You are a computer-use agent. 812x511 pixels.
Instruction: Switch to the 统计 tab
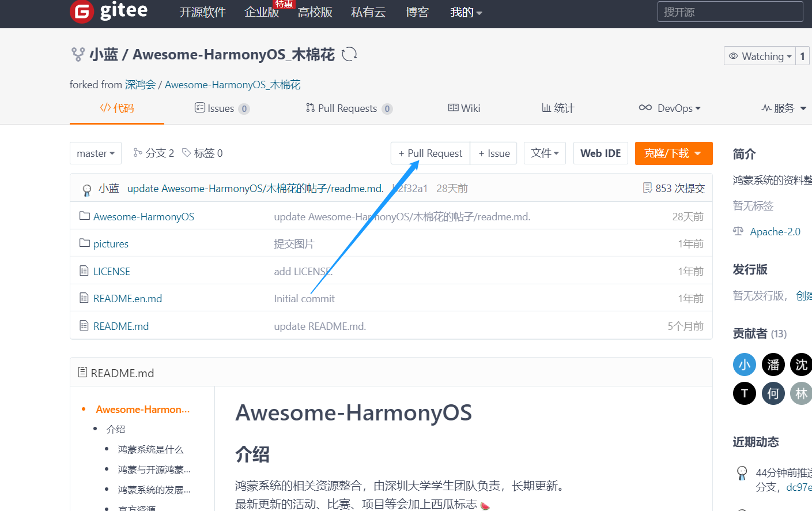coord(558,108)
